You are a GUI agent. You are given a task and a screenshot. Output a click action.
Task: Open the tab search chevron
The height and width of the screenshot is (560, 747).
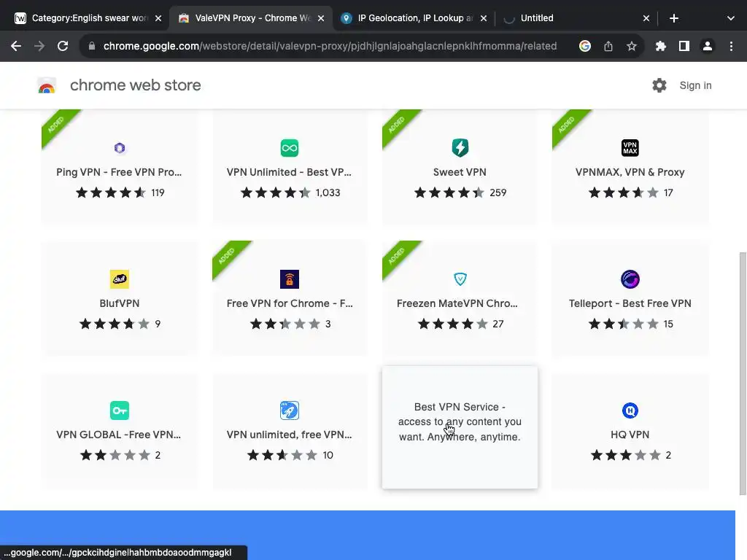coord(731,18)
